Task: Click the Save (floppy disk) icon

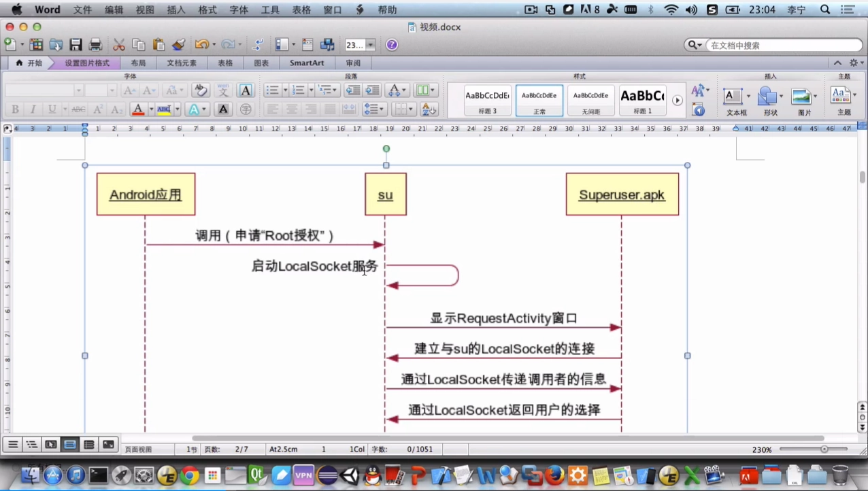Action: coord(76,44)
